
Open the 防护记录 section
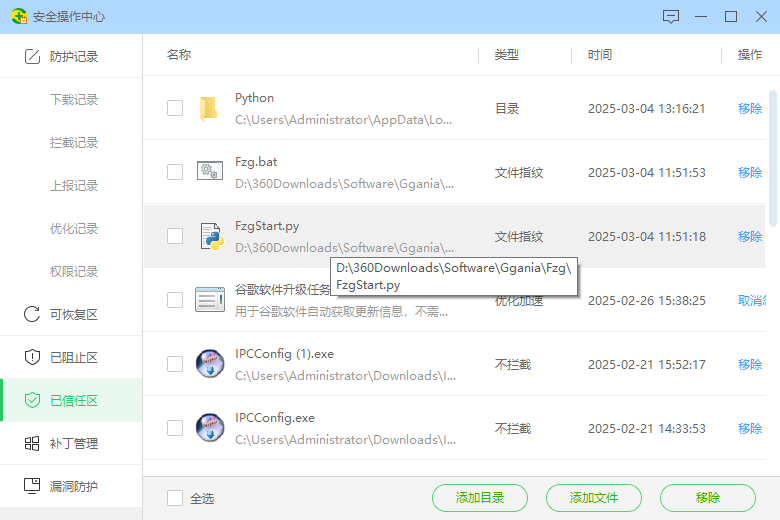click(x=71, y=56)
